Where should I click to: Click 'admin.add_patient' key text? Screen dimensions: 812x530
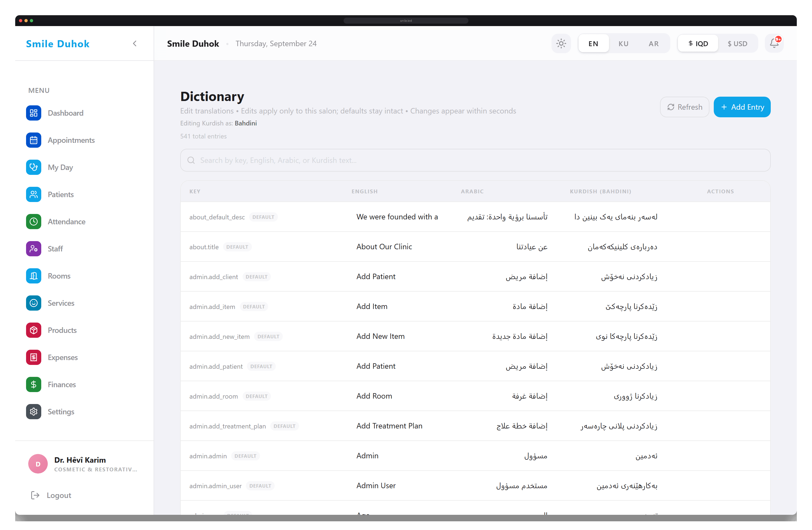tap(216, 367)
